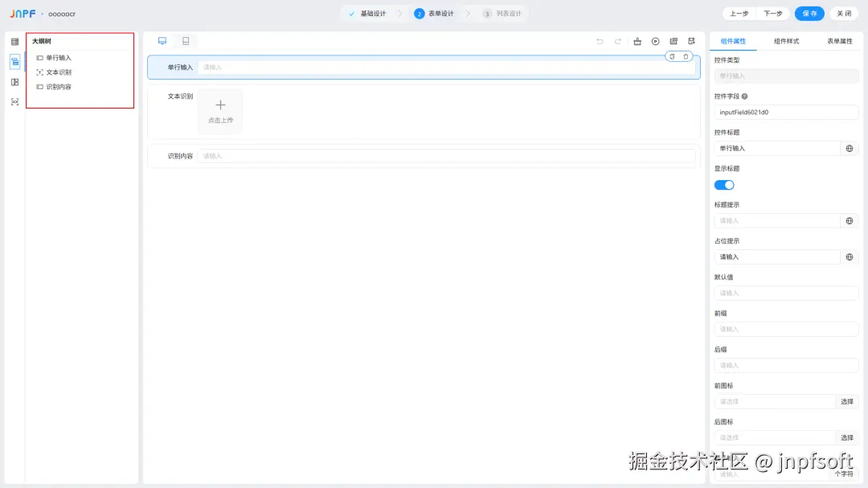Click the undo icon above the form canvas
This screenshot has width=868, height=488.
click(600, 40)
